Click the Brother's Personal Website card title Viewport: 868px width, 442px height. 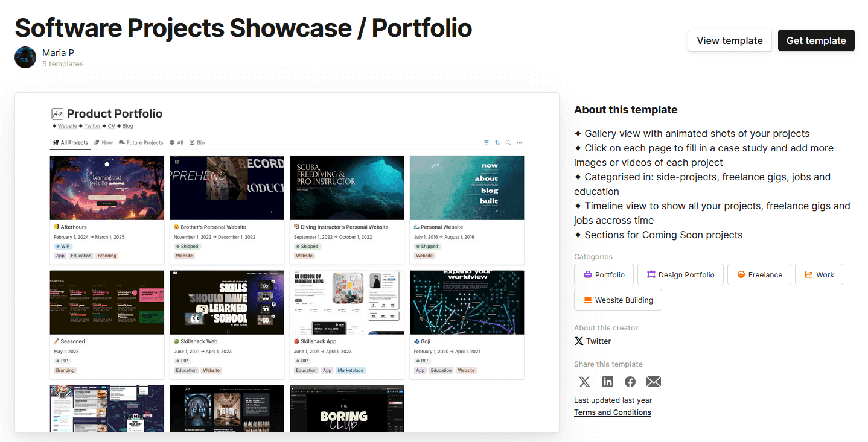214,227
